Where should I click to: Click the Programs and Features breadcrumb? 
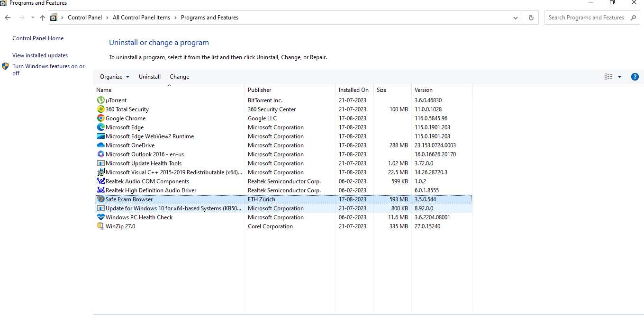(209, 18)
